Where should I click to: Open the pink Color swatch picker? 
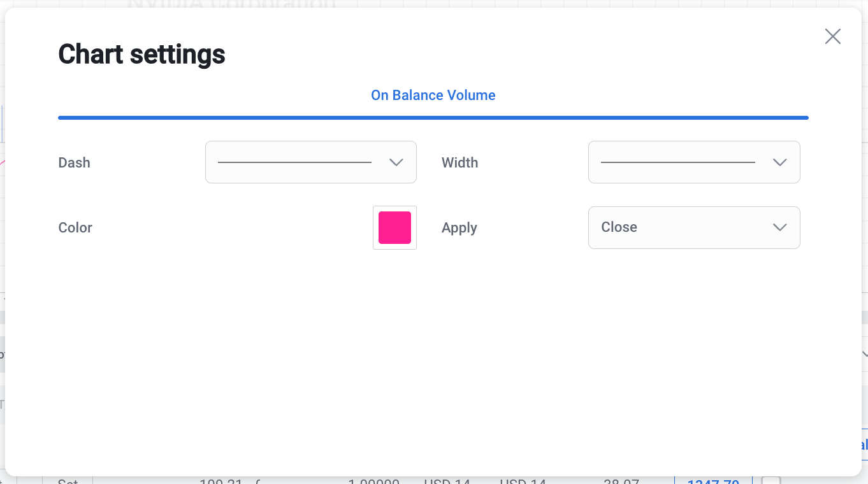[394, 227]
